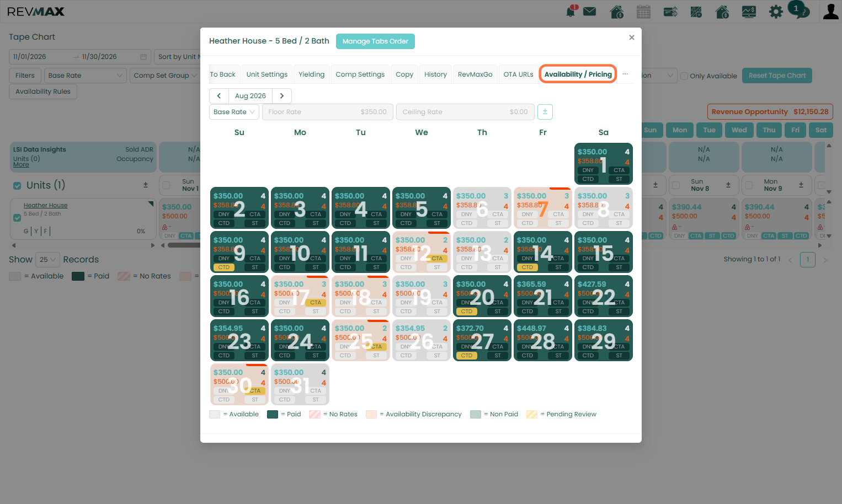
Task: Open the user profile silhouette icon
Action: click(x=830, y=12)
